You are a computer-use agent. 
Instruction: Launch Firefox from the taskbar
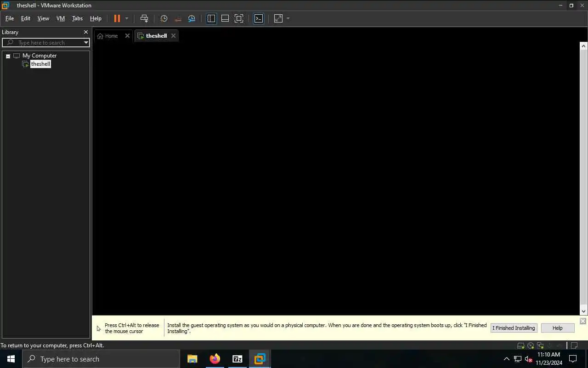coord(215,359)
